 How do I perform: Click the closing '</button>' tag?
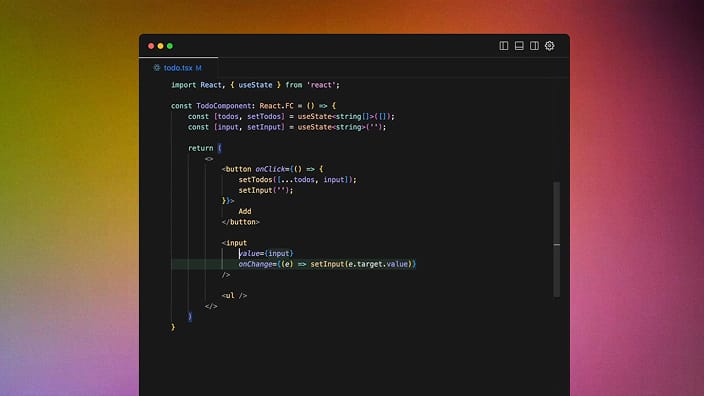click(241, 222)
